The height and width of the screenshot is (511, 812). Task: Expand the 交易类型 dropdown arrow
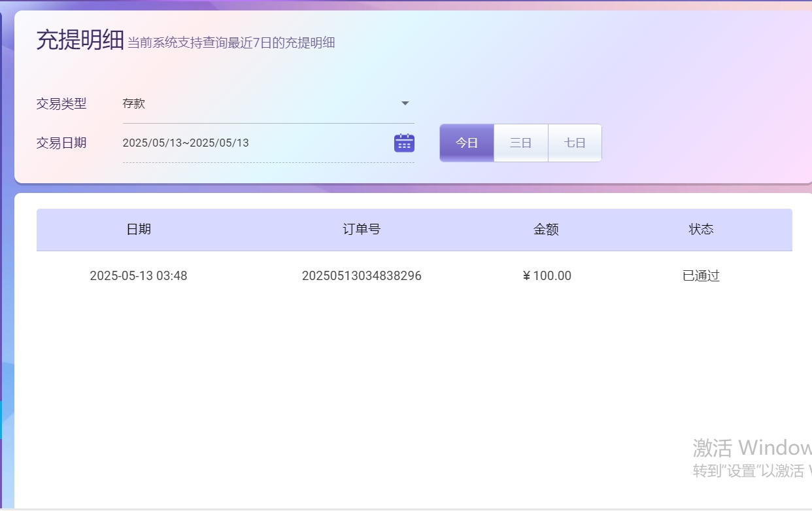coord(405,103)
